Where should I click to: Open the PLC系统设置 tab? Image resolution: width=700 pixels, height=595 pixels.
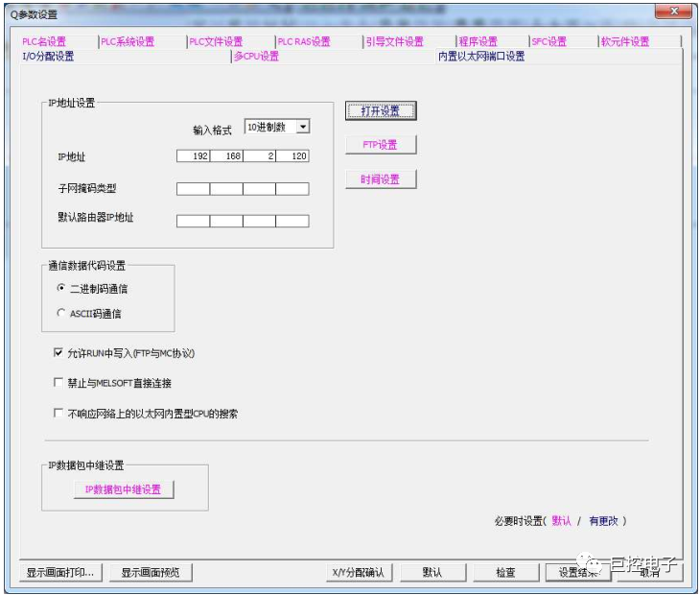[128, 41]
